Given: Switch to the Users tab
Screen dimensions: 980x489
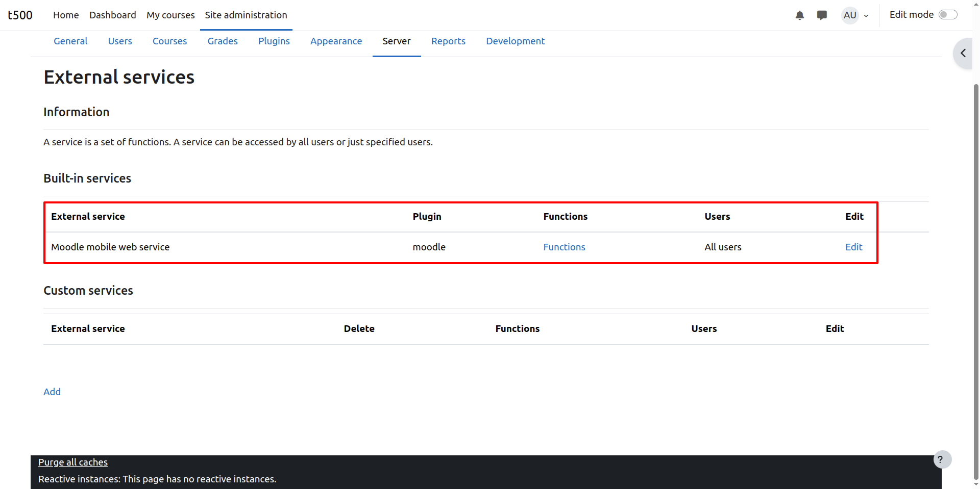Looking at the screenshot, I should click(x=120, y=41).
